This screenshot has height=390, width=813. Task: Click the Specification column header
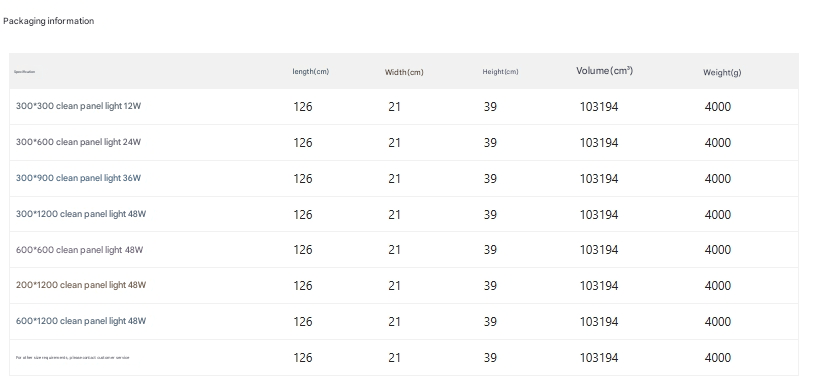pos(24,72)
